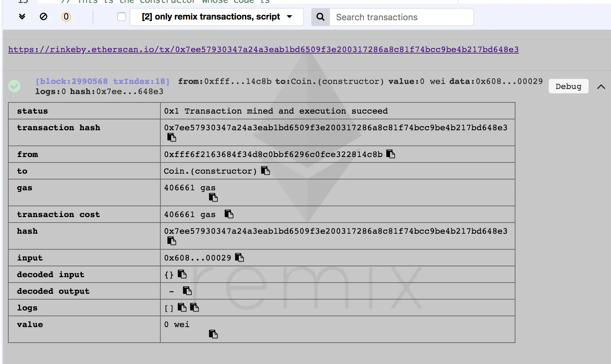
Task: Click the Debug button
Action: point(568,86)
